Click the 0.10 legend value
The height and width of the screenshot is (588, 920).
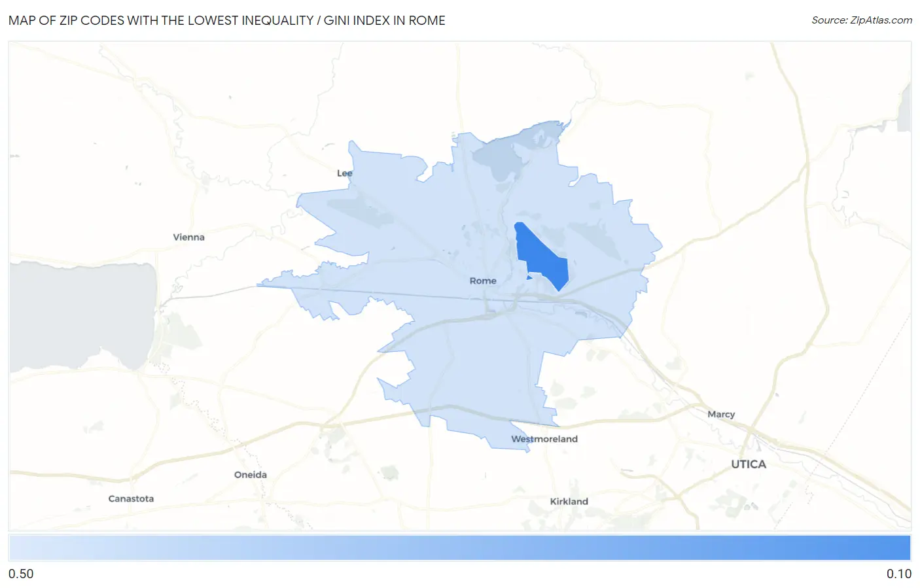point(898,574)
